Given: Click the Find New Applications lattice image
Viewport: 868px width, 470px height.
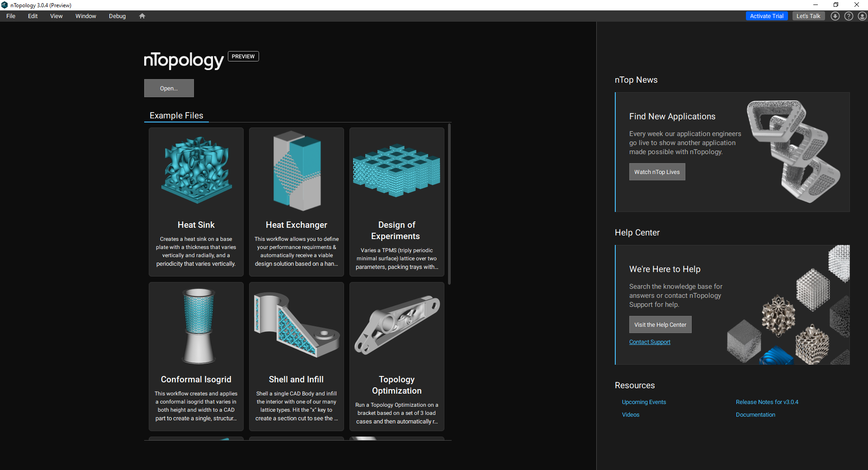Looking at the screenshot, I should (794, 151).
